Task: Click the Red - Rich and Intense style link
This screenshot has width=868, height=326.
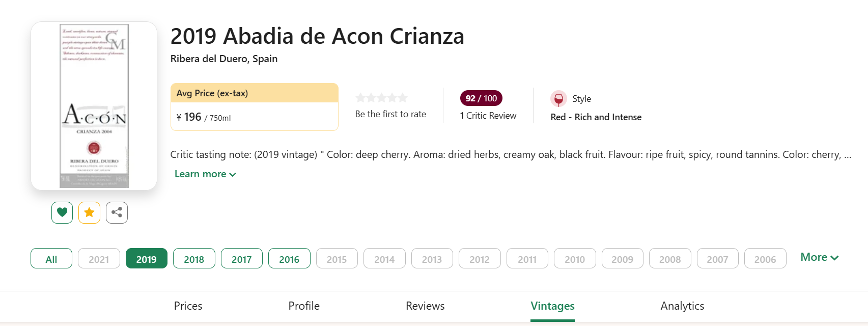Action: pos(596,117)
